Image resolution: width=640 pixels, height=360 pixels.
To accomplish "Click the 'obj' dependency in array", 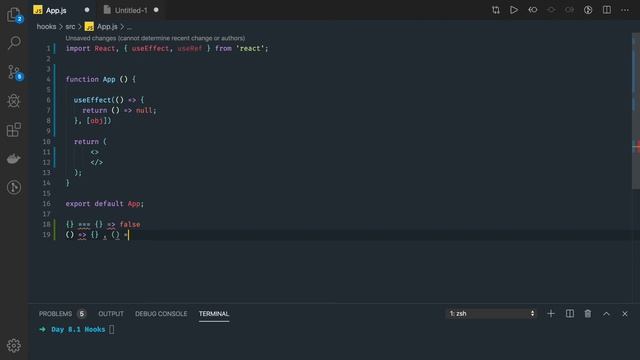I will pos(96,121).
